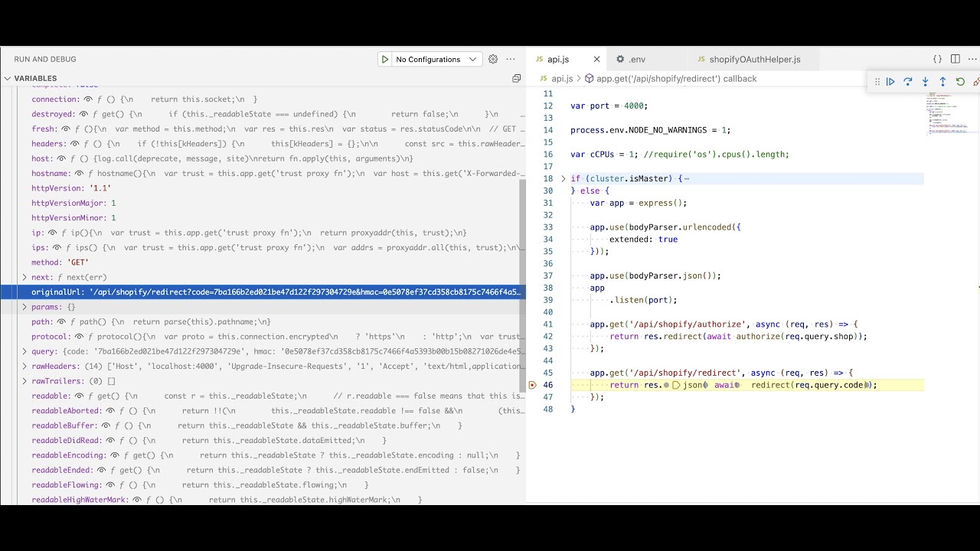This screenshot has height=551, width=980.
Task: Invoke getter eye icon for protocol
Action: tap(79, 337)
